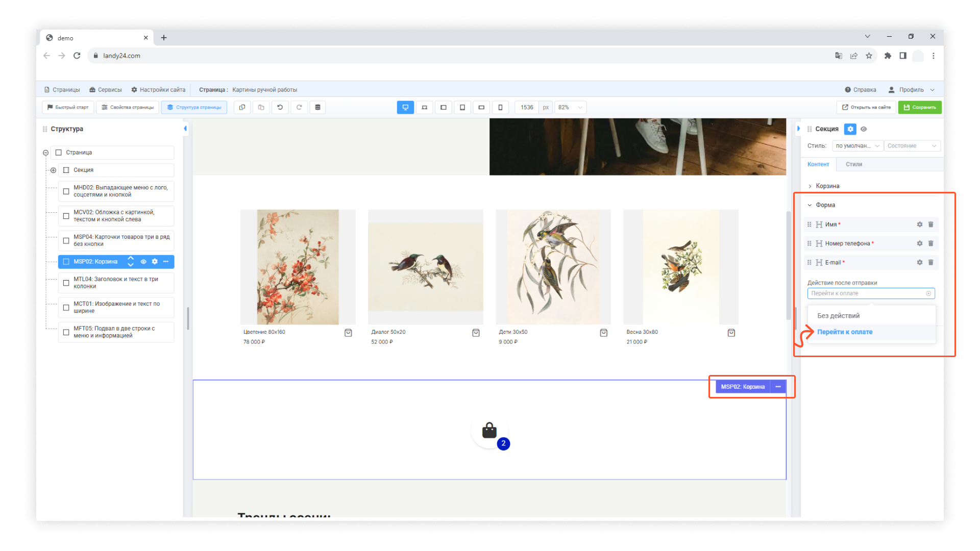Viewport: 980px width, 551px height.
Task: Collapse the right settings panel arrow
Action: [x=798, y=129]
